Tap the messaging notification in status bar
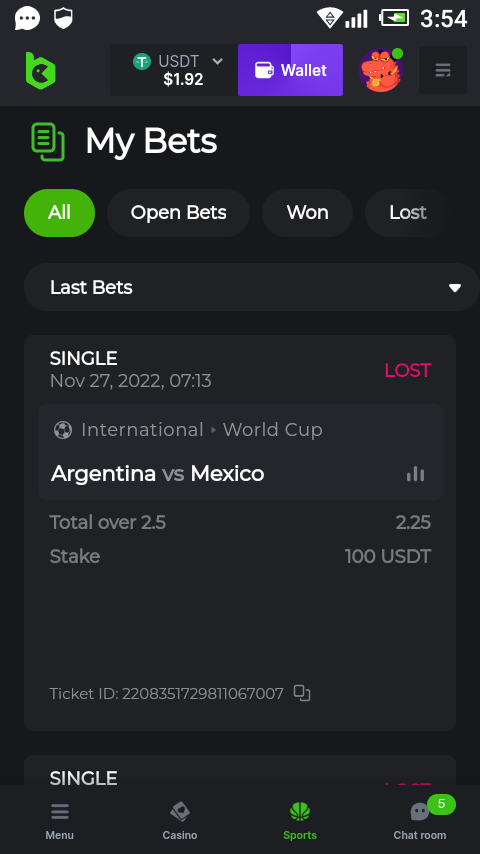The height and width of the screenshot is (854, 480). (x=27, y=19)
